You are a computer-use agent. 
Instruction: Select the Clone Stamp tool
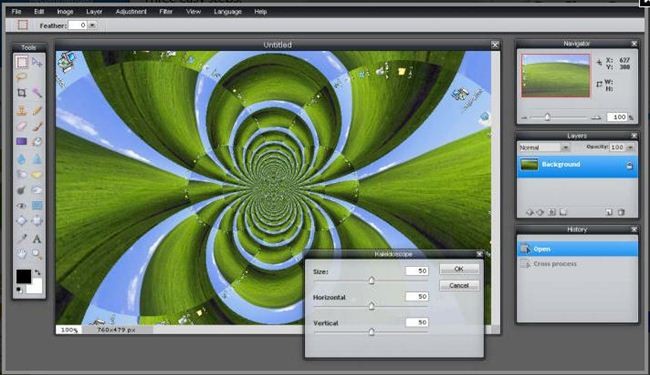coord(22,110)
